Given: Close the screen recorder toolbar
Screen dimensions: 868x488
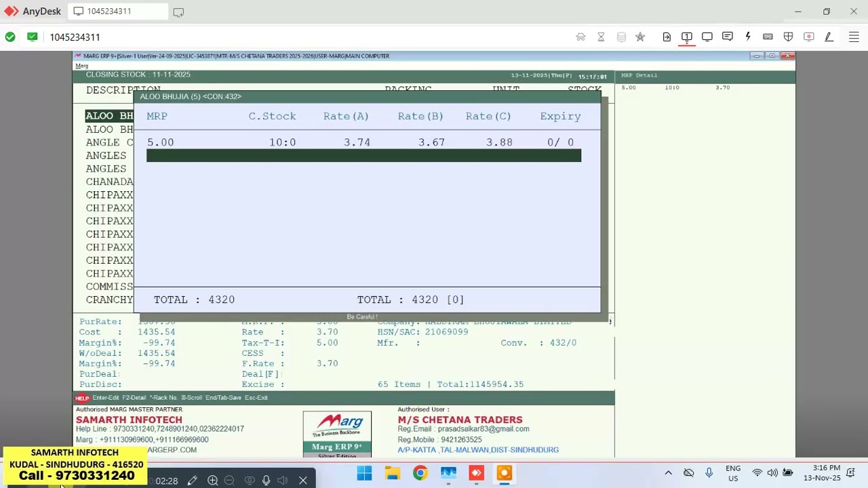Looking at the screenshot, I should click(303, 481).
